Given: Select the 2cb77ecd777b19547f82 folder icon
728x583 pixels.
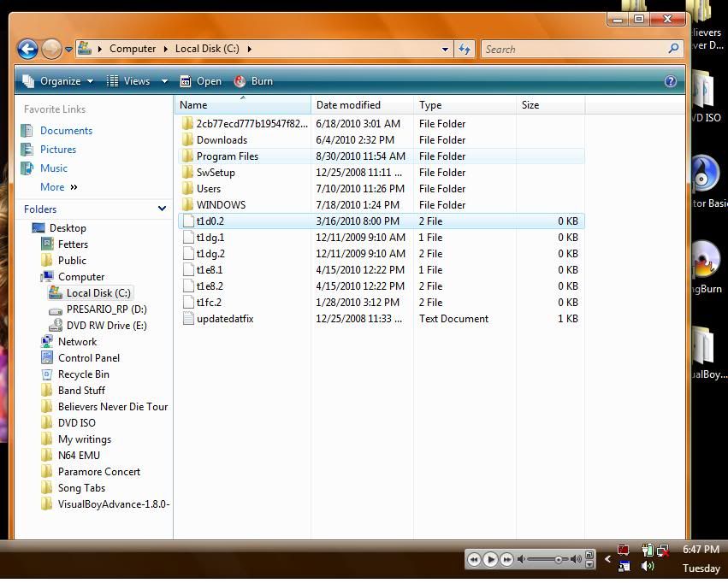Looking at the screenshot, I should [x=187, y=123].
